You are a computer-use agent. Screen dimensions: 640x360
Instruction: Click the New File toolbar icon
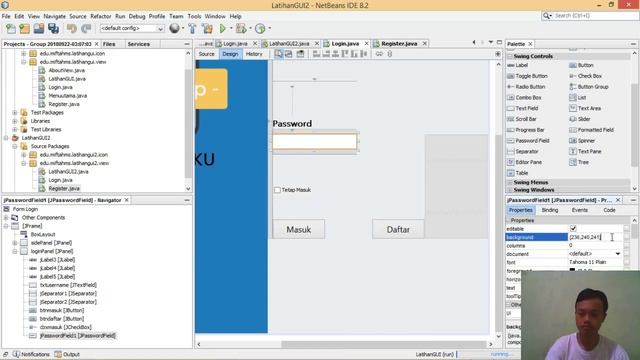tap(11, 28)
